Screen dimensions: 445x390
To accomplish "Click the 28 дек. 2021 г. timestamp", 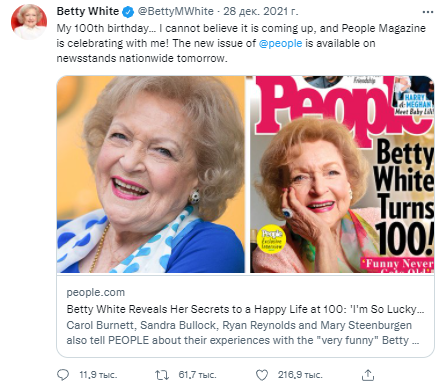I will tap(261, 11).
